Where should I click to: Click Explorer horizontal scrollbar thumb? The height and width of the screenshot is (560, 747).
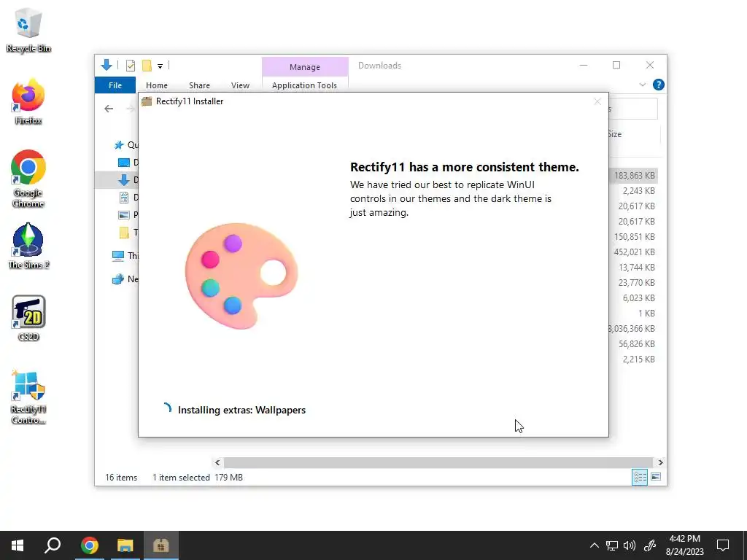[438, 462]
